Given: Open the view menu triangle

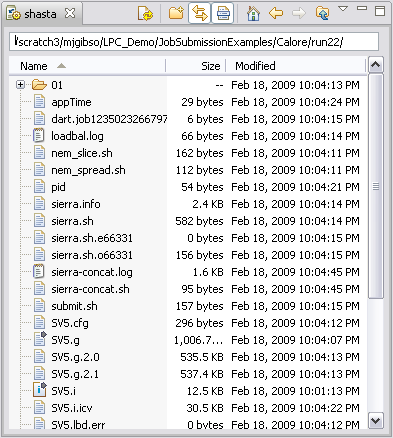Looking at the screenshot, I should pyautogui.click(x=343, y=9).
